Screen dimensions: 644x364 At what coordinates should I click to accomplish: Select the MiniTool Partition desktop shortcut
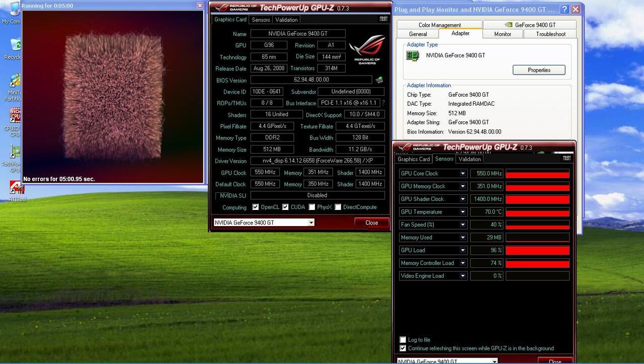tap(14, 87)
